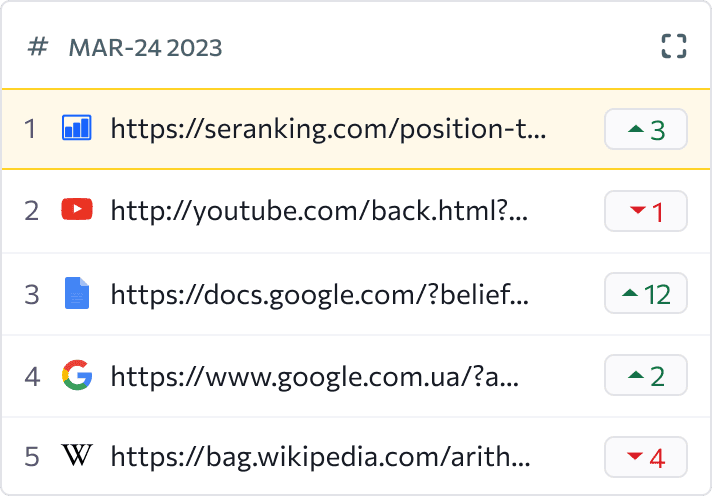Open the bag.wikipedia.com/arith link
712x496 pixels.
tap(321, 456)
